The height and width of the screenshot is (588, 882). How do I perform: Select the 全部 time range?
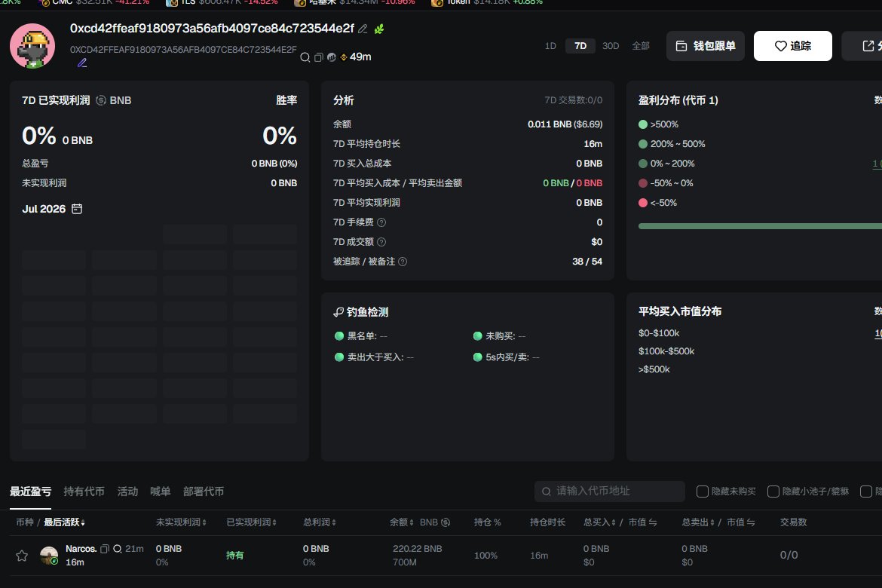641,45
